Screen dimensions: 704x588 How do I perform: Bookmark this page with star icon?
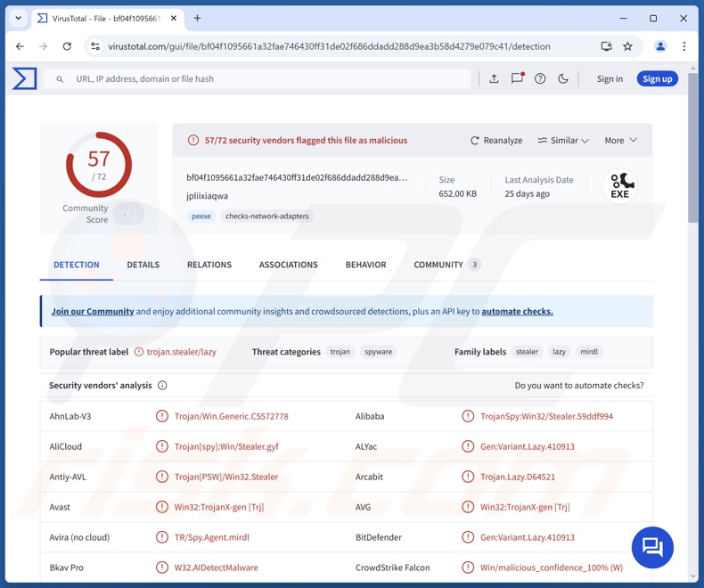pyautogui.click(x=627, y=46)
